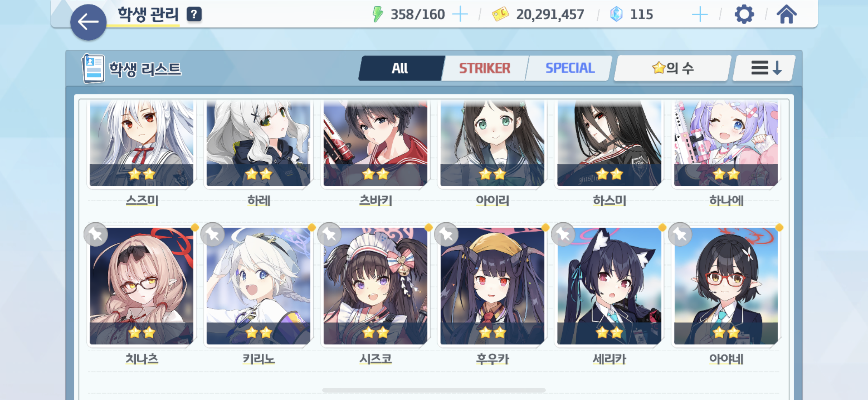This screenshot has width=868, height=400.
Task: Toggle the pin on 아야네's card
Action: 680,234
